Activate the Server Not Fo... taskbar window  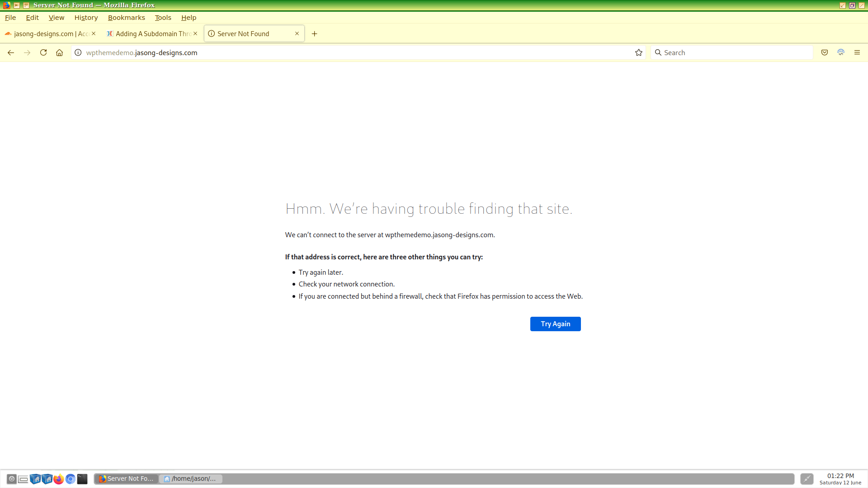[126, 479]
